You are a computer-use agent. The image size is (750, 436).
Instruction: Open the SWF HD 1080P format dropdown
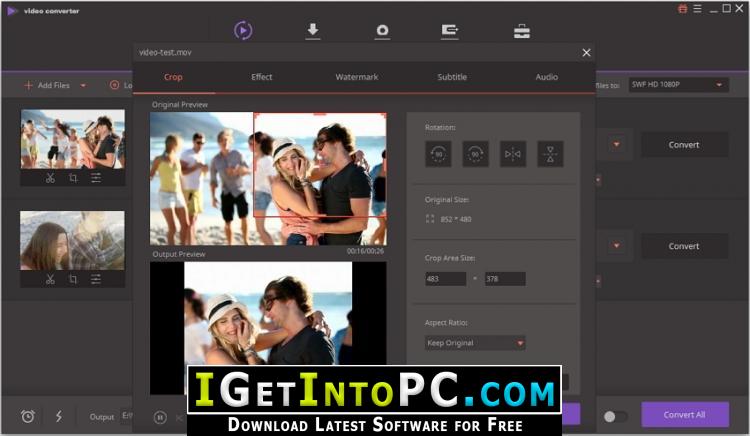coord(678,85)
